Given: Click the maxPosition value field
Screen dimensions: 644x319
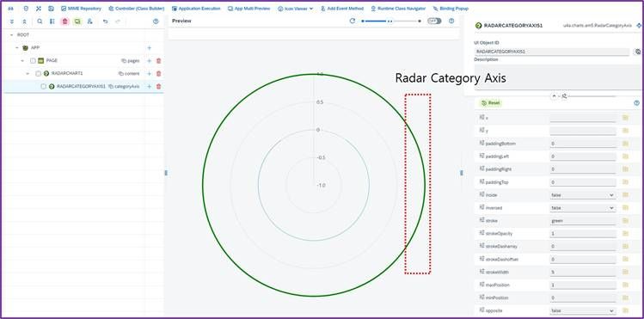Looking at the screenshot, I should coord(582,285).
